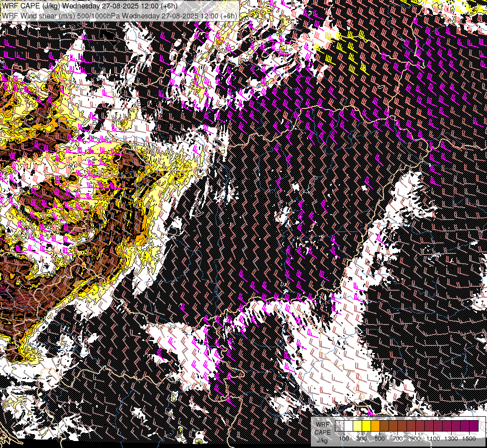
Task: Select the bright yellow CAPE legend swatch
Action: coord(367,426)
